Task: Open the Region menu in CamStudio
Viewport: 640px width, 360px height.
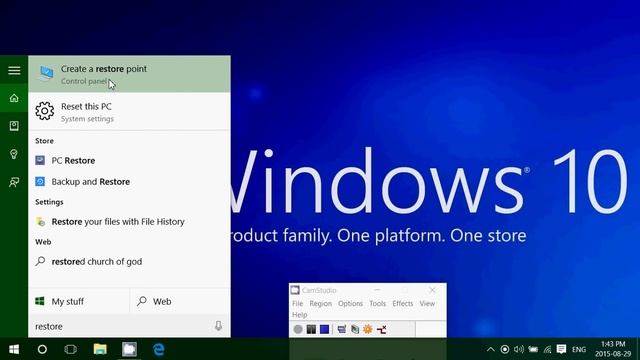Action: tap(320, 304)
